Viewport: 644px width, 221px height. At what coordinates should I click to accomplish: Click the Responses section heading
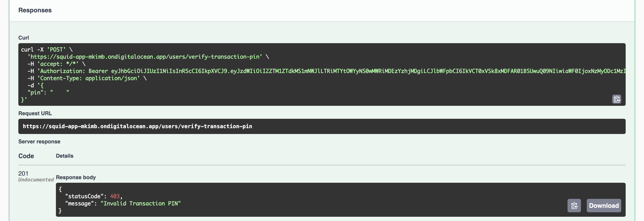pyautogui.click(x=35, y=10)
